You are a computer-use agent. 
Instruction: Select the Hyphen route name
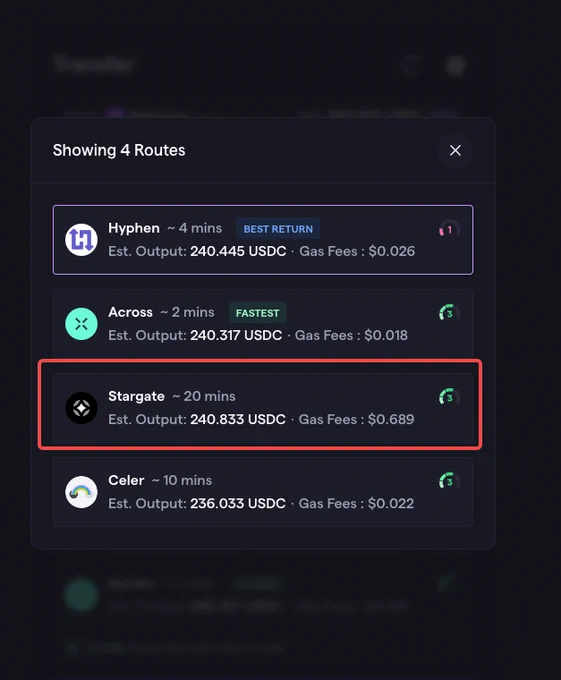[134, 229]
